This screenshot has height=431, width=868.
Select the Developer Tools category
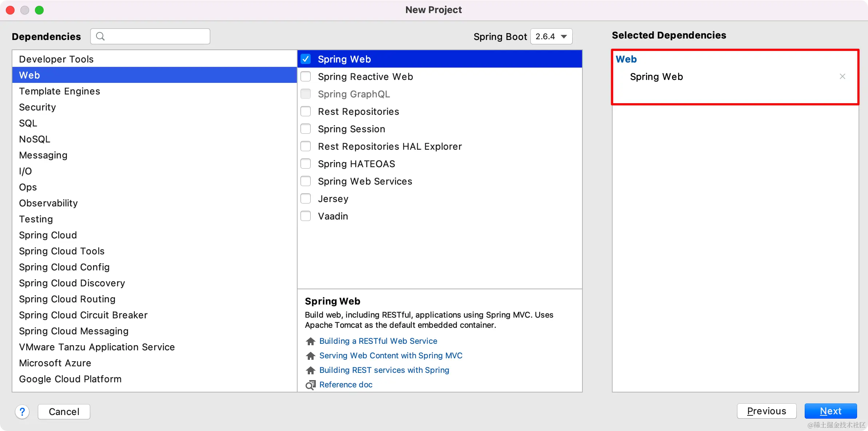56,59
